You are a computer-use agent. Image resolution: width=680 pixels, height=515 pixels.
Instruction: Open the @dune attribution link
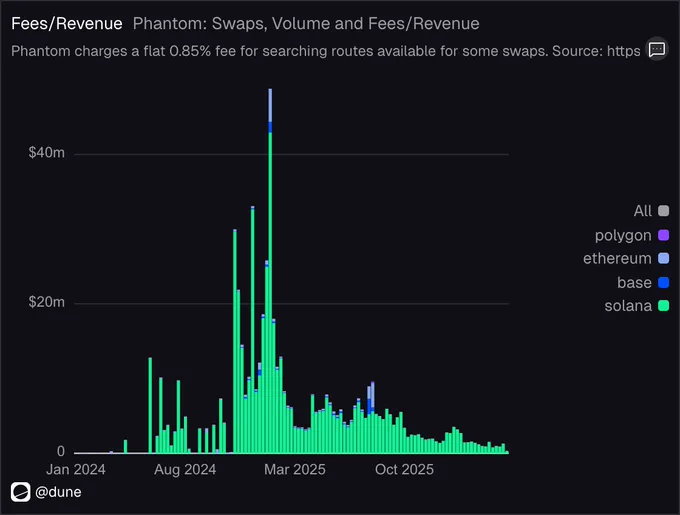(x=58, y=492)
